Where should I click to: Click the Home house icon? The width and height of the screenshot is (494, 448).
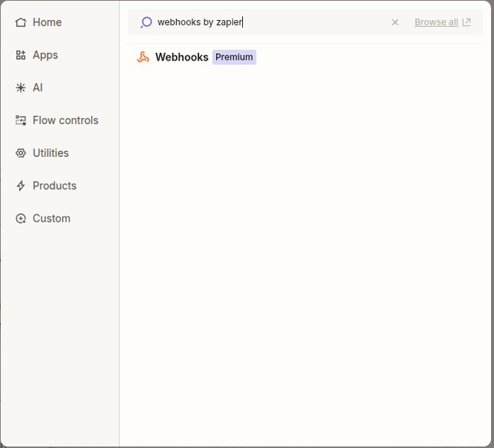pos(21,22)
